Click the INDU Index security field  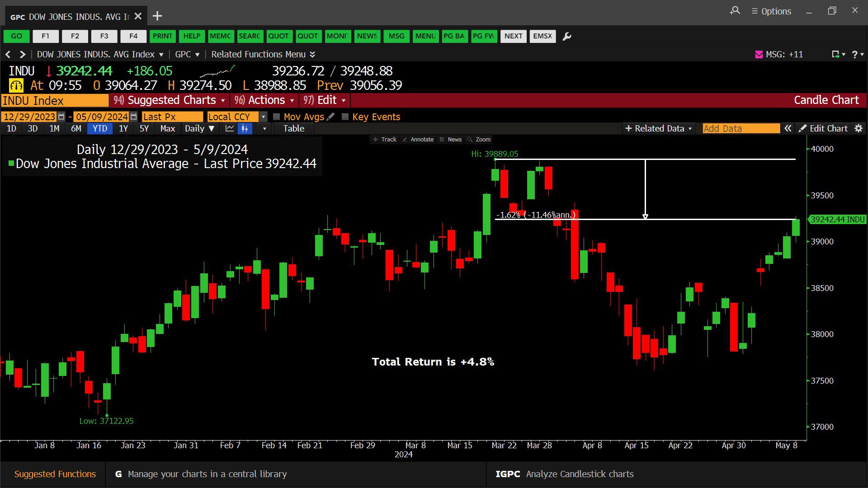coord(55,100)
